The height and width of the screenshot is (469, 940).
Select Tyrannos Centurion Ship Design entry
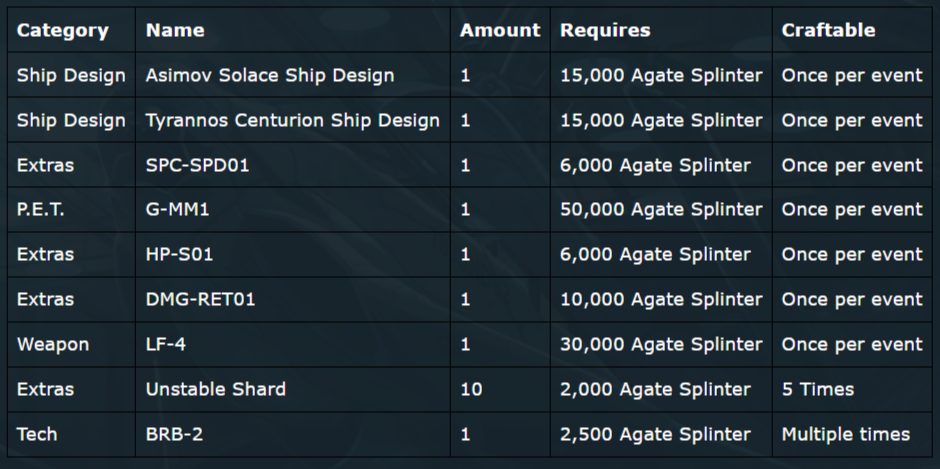pos(293,121)
